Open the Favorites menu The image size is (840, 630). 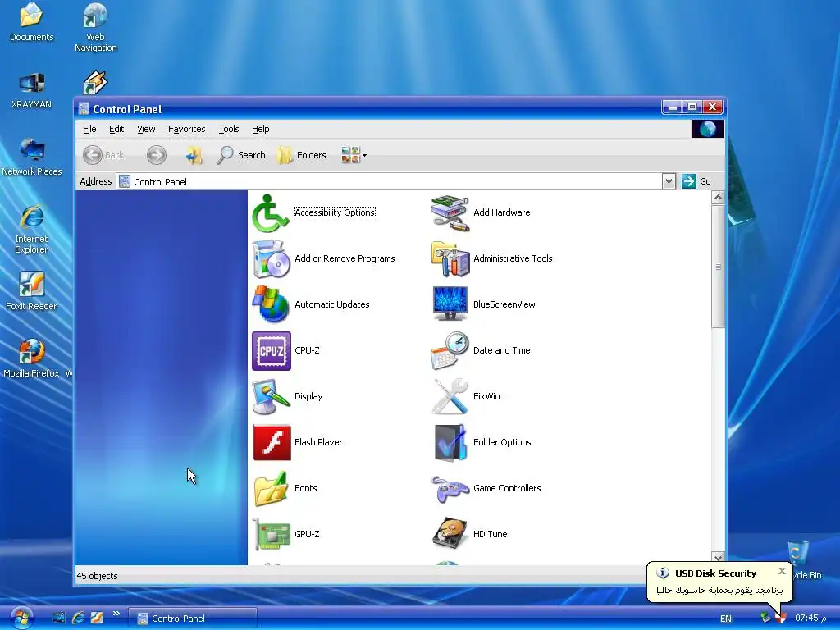tap(186, 129)
